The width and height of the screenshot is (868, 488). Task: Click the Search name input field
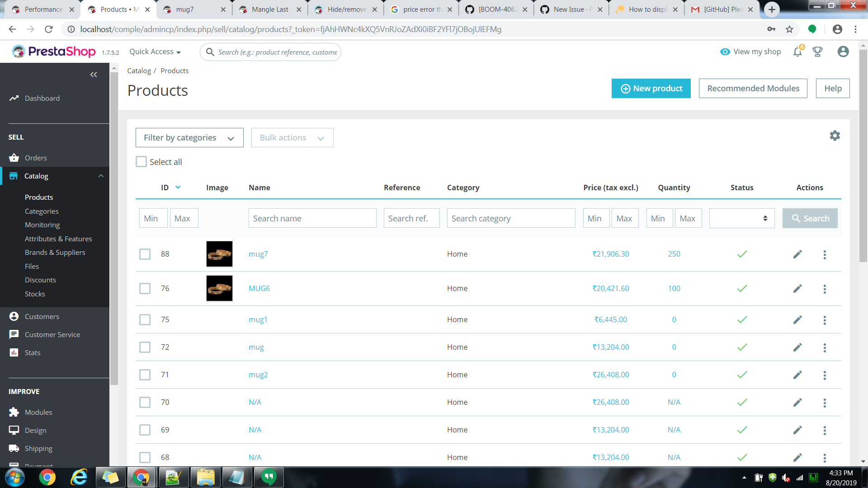pos(312,218)
